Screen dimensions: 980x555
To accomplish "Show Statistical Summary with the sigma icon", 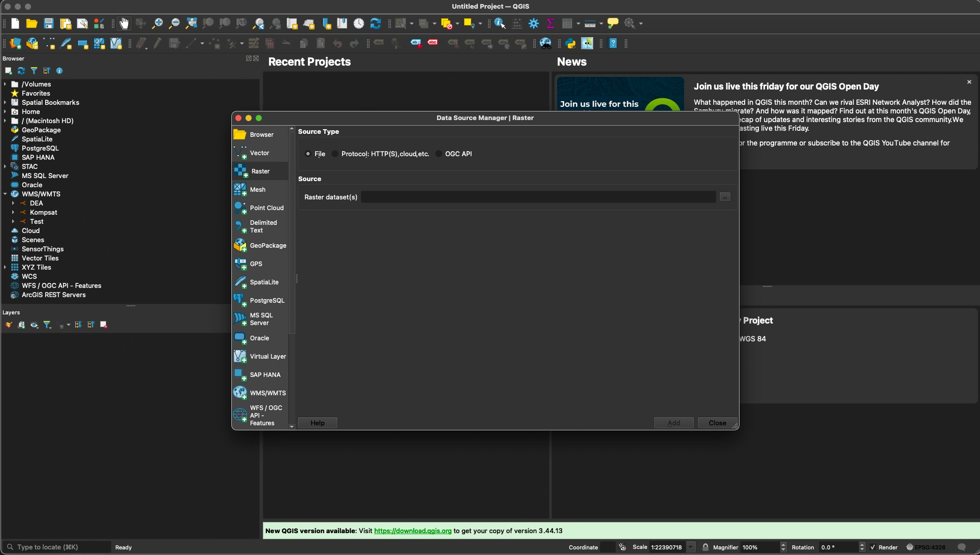I will tap(550, 23).
